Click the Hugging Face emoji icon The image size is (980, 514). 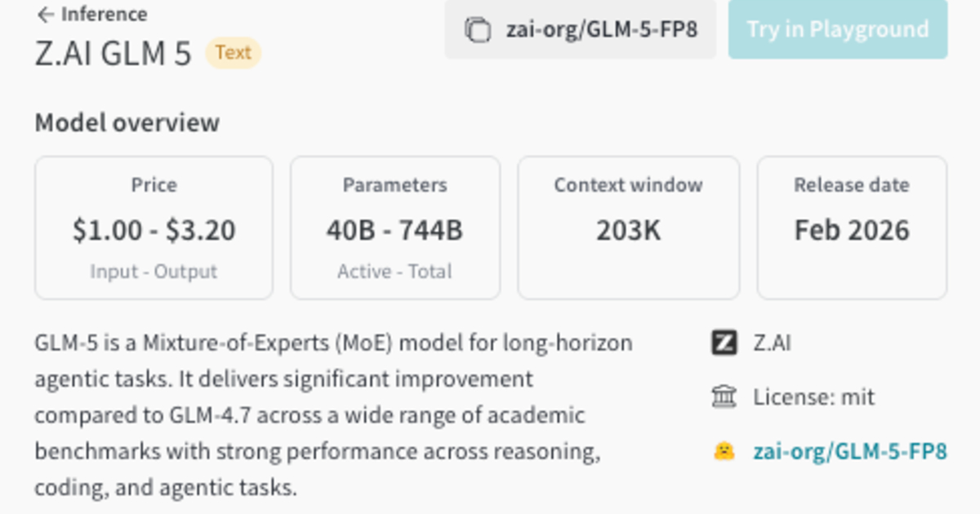724,451
